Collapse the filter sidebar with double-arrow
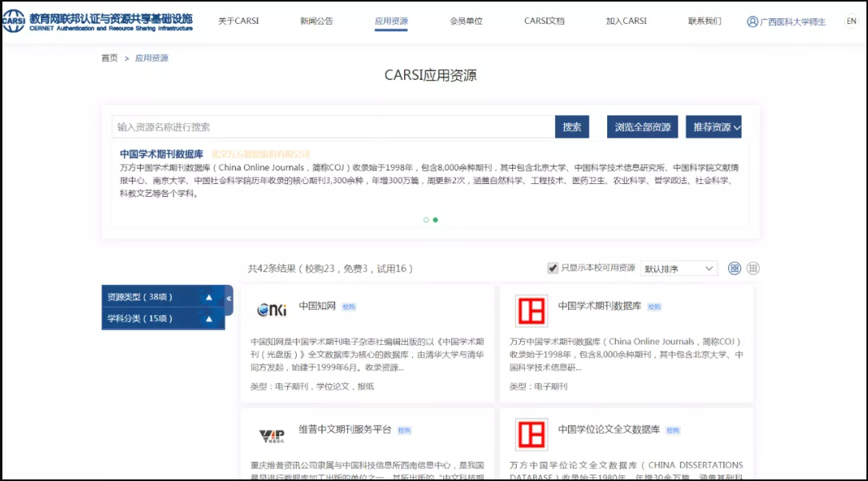 pyautogui.click(x=229, y=299)
